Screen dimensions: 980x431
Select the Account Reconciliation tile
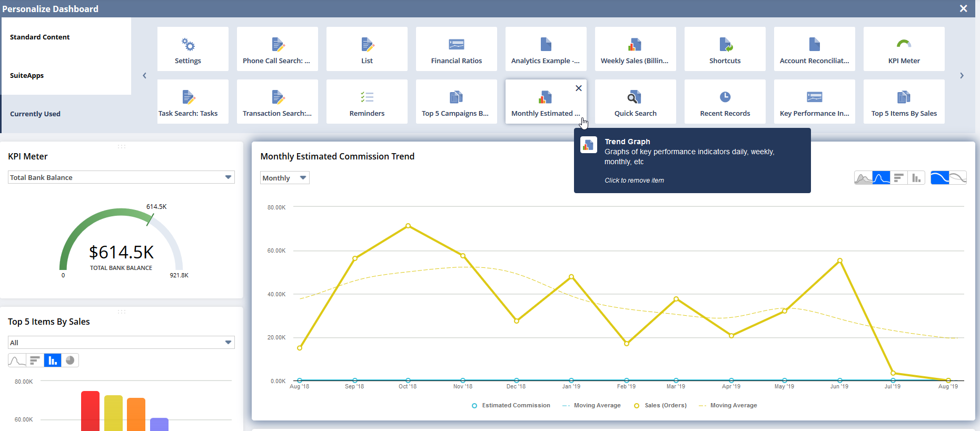815,49
